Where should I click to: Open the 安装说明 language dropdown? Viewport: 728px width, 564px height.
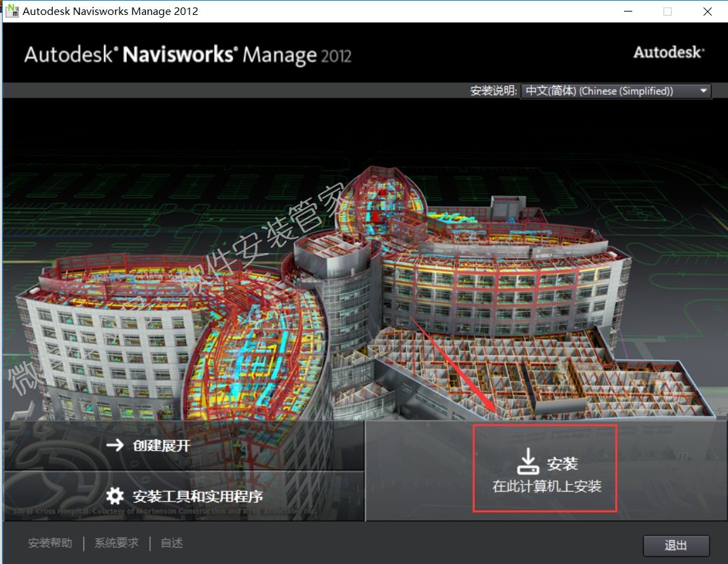615,91
